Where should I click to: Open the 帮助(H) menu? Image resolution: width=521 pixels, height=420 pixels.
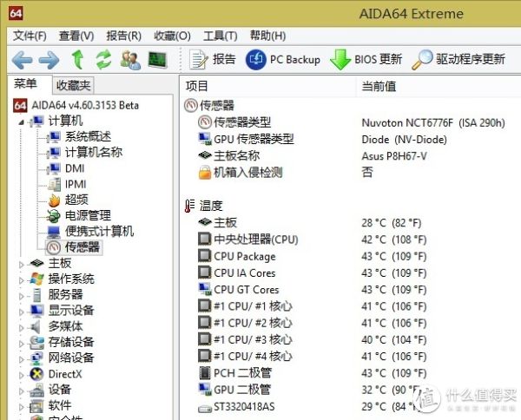tap(267, 36)
